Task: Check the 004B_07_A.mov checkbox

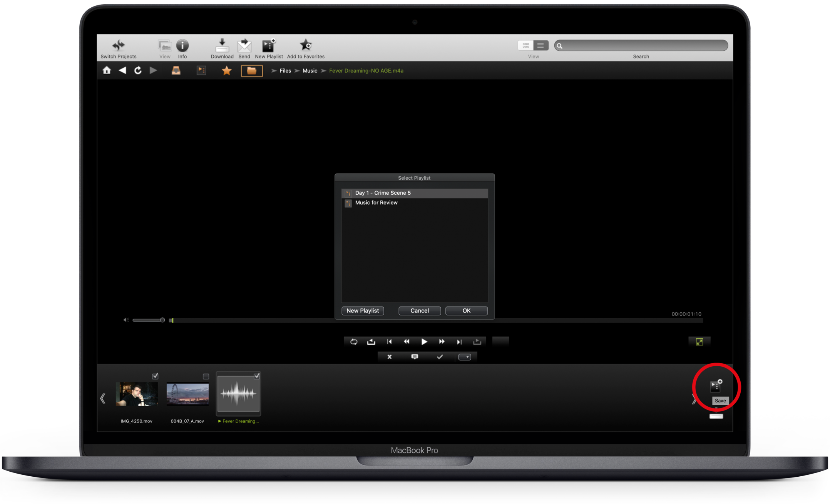Action: point(206,376)
